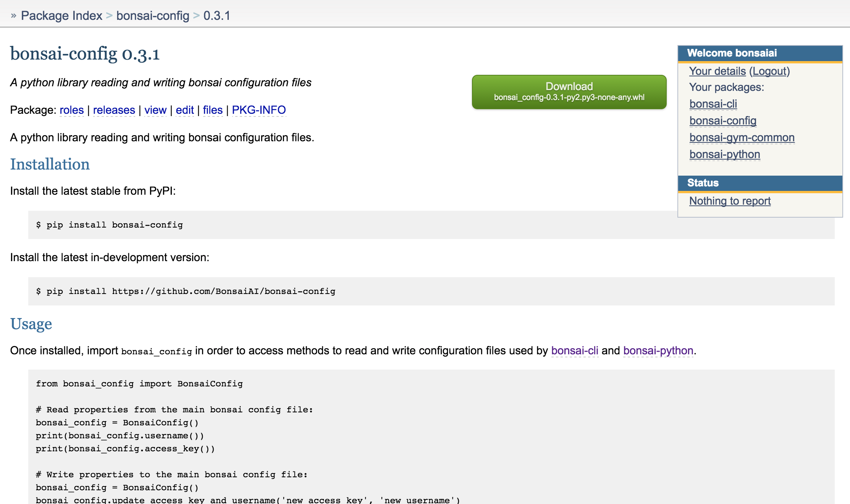Image resolution: width=850 pixels, height=504 pixels.
Task: Click the 'pip install bonsai-config' command text
Action: click(x=109, y=225)
